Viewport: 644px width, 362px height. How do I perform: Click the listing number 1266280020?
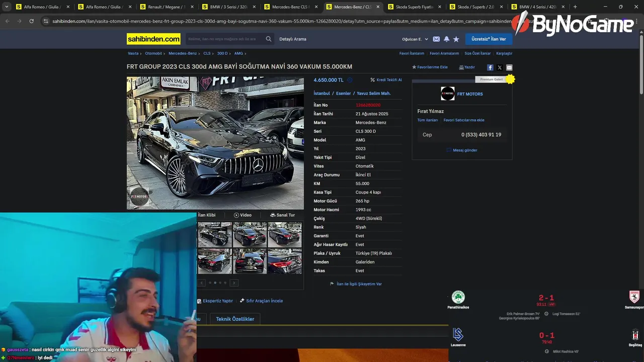click(368, 105)
